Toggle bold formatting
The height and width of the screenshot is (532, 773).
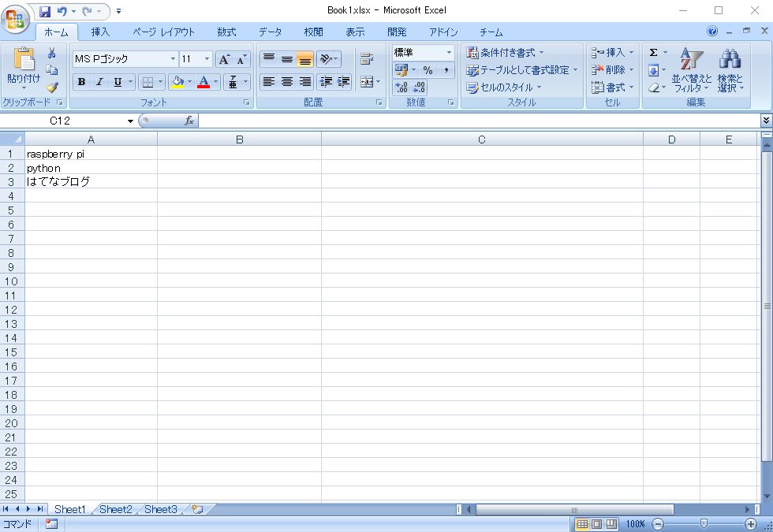[82, 82]
